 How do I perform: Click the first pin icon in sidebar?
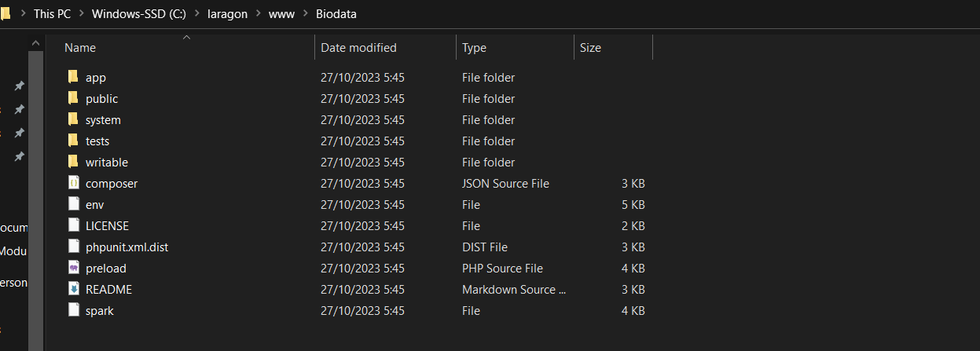click(19, 86)
